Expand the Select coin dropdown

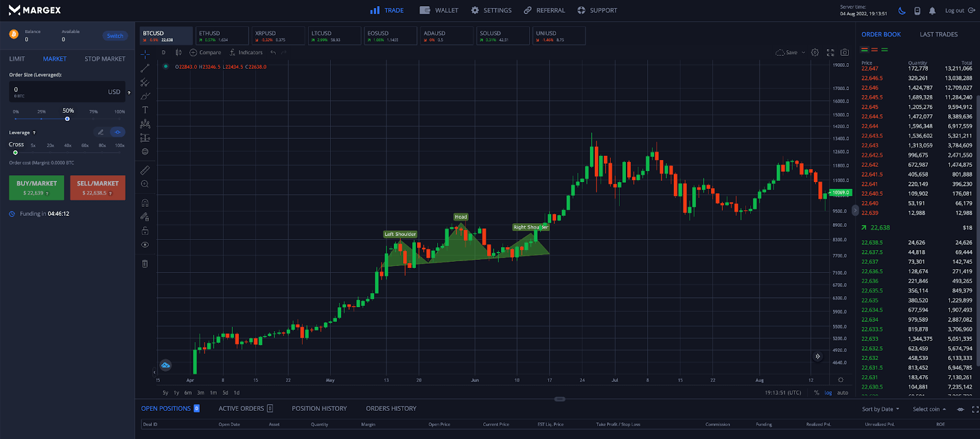(929, 409)
